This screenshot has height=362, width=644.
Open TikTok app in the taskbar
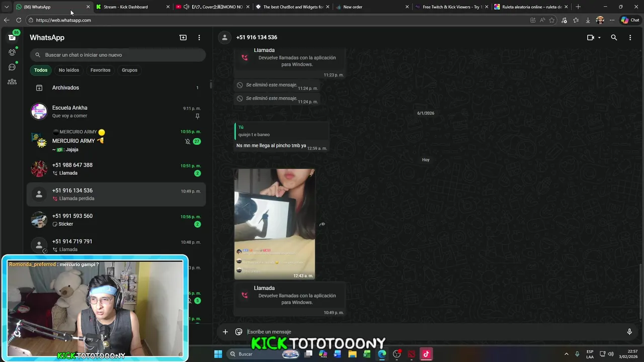coord(426,354)
